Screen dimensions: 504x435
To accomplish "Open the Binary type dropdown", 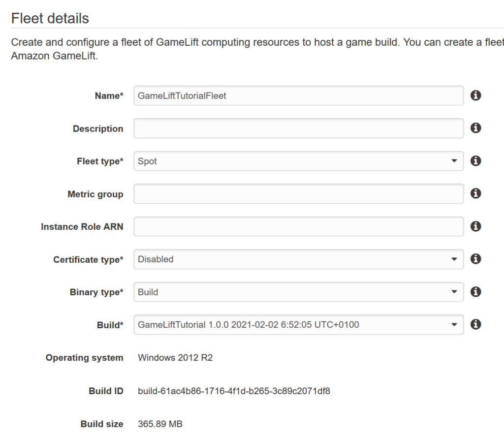I will [x=298, y=292].
